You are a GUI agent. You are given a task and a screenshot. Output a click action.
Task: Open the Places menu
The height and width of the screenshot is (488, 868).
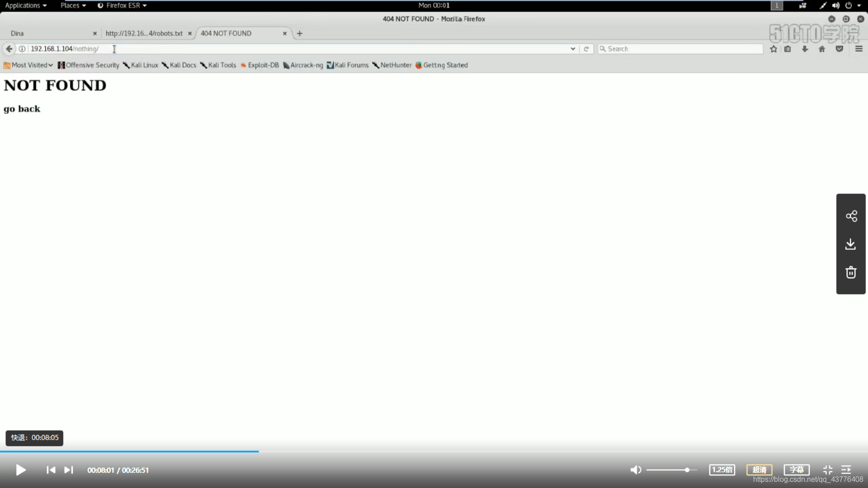click(73, 5)
